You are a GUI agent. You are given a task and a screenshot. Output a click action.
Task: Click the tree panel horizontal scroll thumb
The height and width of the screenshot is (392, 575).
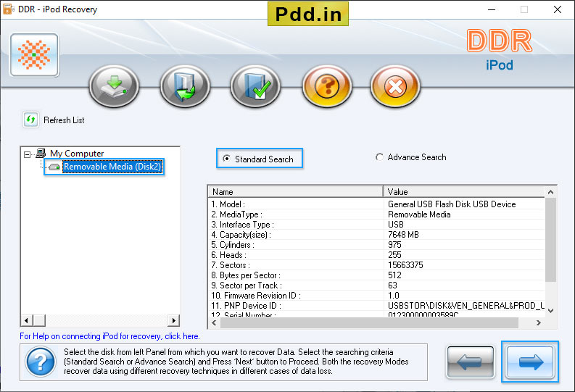click(39, 320)
